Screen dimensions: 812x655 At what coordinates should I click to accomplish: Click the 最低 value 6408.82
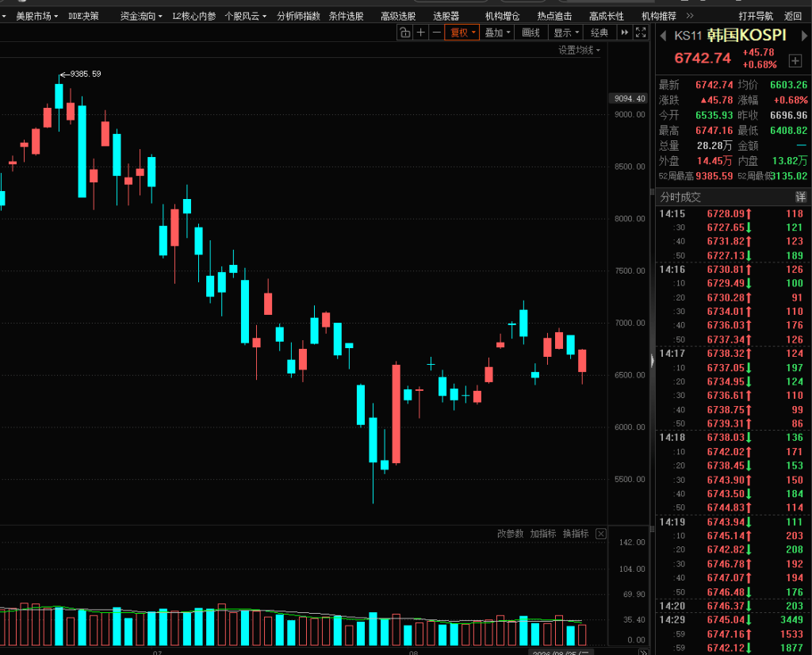coord(788,131)
